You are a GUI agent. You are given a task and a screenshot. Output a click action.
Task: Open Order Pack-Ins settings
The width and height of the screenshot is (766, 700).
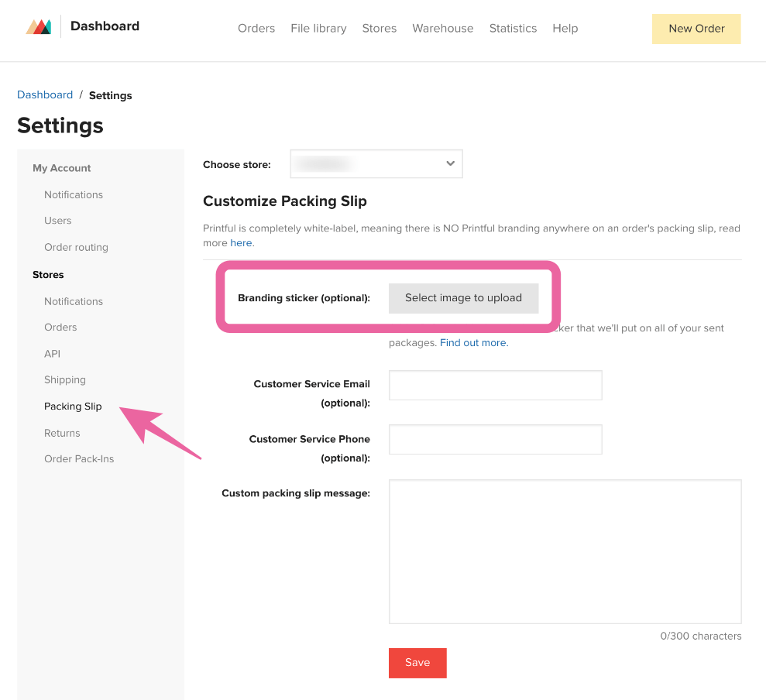79,458
